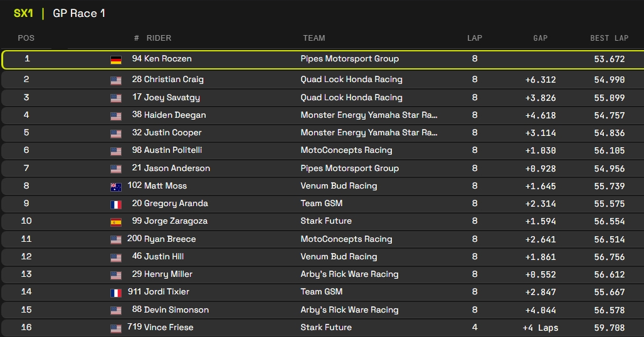Viewport: 644px width, 337px height.
Task: Sort by the BEST LAP column header
Action: (609, 38)
